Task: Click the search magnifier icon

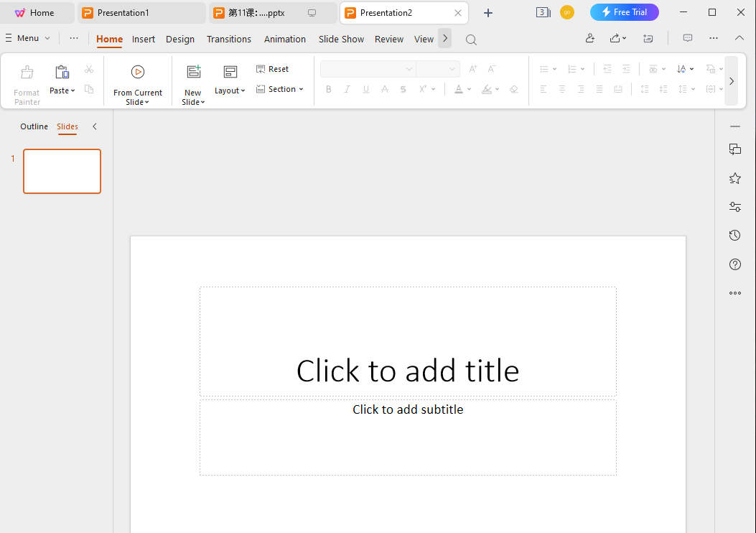Action: pos(471,40)
